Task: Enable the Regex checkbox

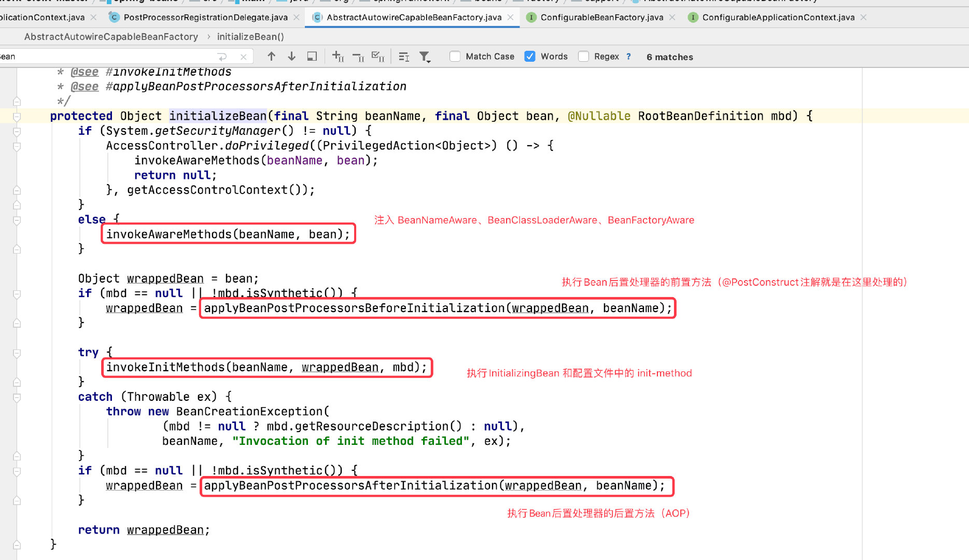Action: [x=583, y=57]
